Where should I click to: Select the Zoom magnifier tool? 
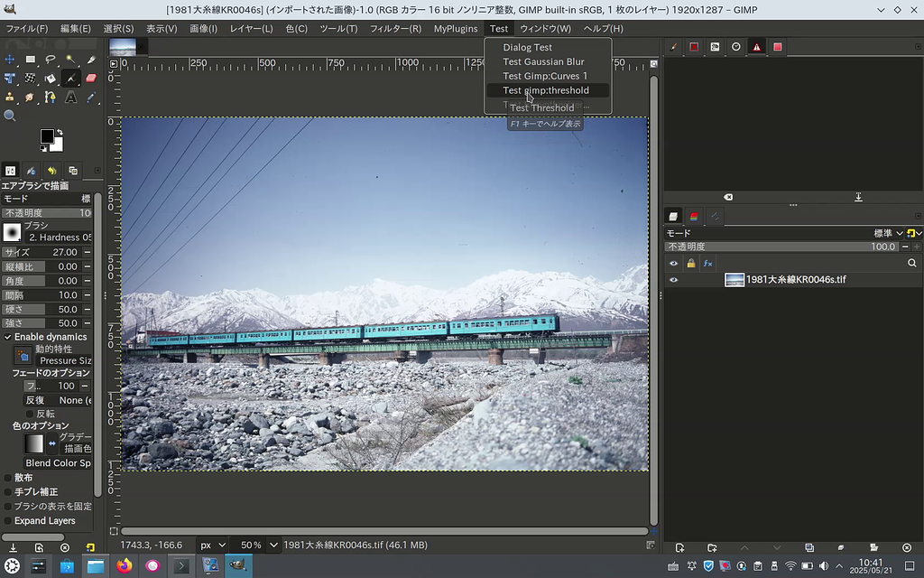[9, 115]
